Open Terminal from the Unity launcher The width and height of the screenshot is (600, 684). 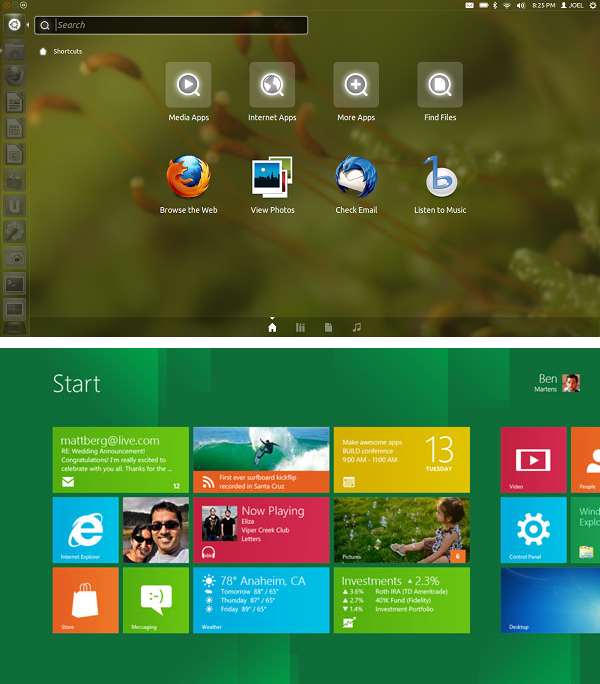point(14,284)
